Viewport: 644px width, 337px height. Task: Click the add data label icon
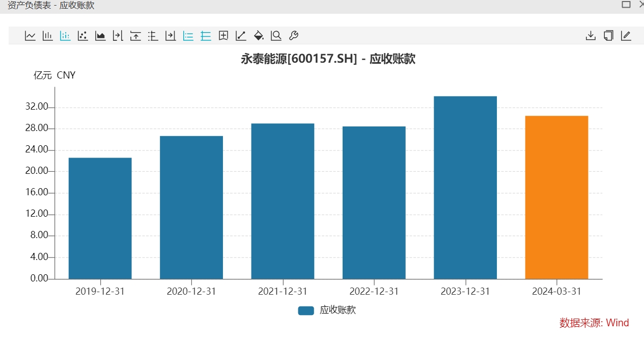pyautogui.click(x=223, y=36)
